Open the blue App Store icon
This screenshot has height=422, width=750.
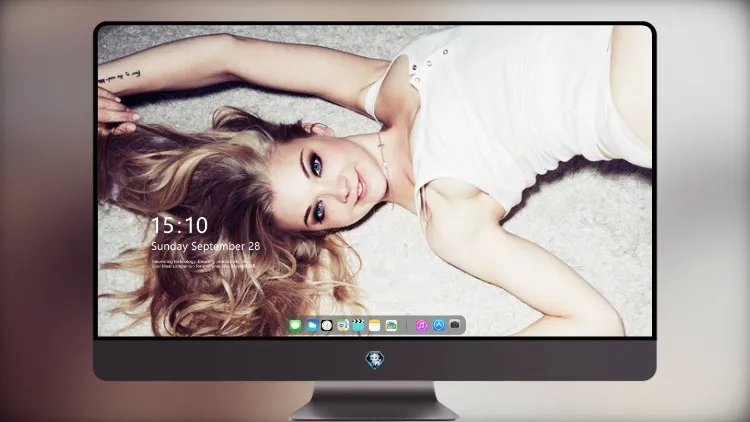click(x=439, y=325)
